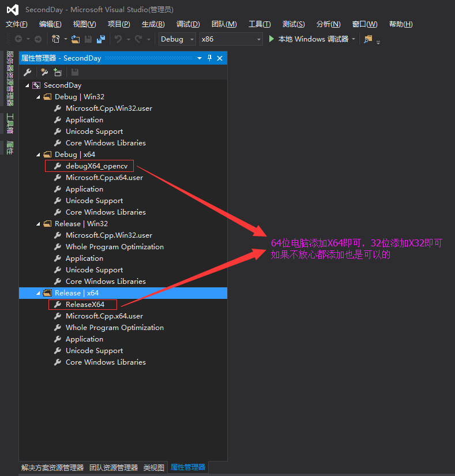The height and width of the screenshot is (476, 455).
Task: Click the new project toolbar icon
Action: coord(56,39)
